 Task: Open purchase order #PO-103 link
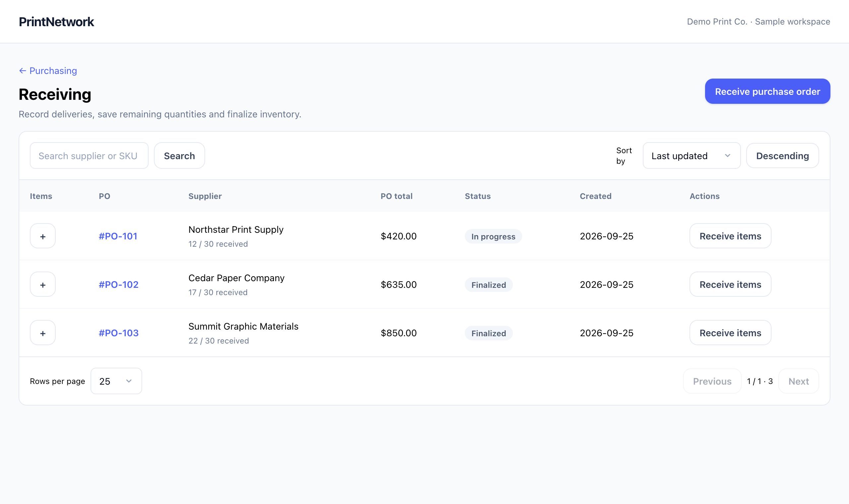click(118, 333)
